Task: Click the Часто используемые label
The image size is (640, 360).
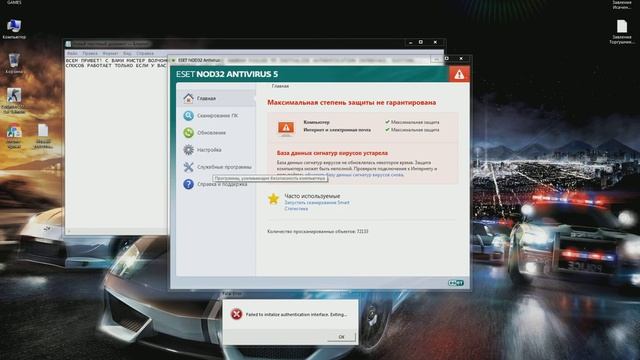Action: [312, 196]
